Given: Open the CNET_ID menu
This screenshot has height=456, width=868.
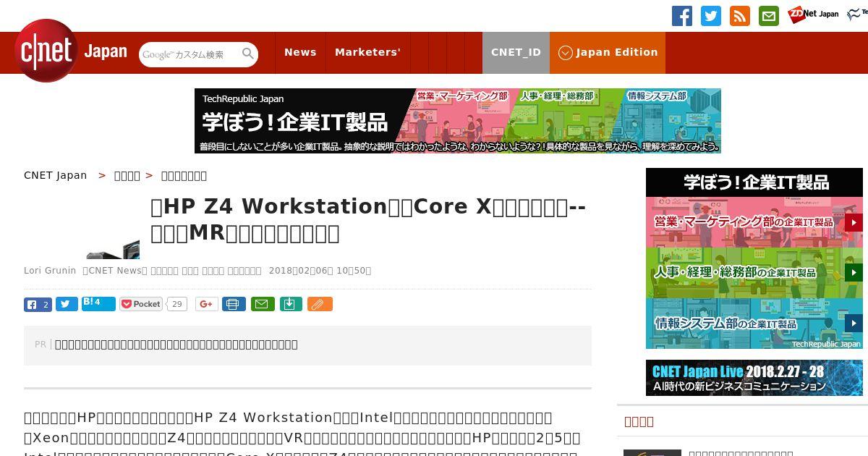Looking at the screenshot, I should (x=516, y=52).
